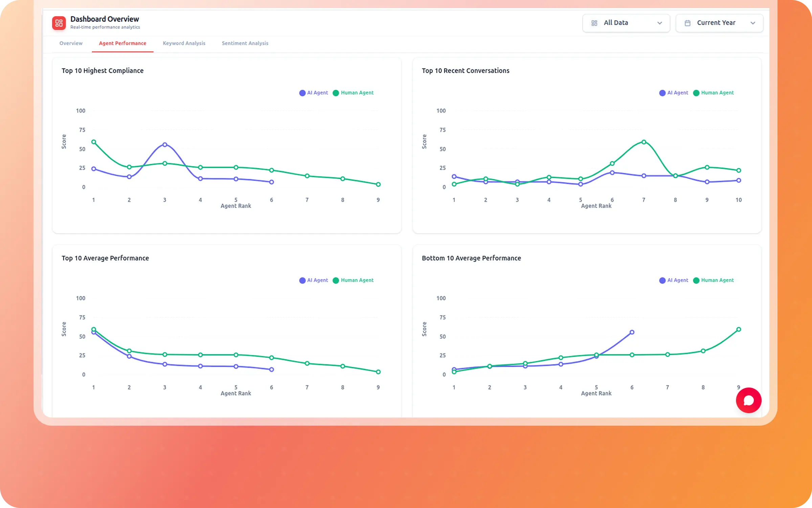
Task: Toggle AI Agent legend in Bottom 10 Average Performance
Action: click(674, 280)
